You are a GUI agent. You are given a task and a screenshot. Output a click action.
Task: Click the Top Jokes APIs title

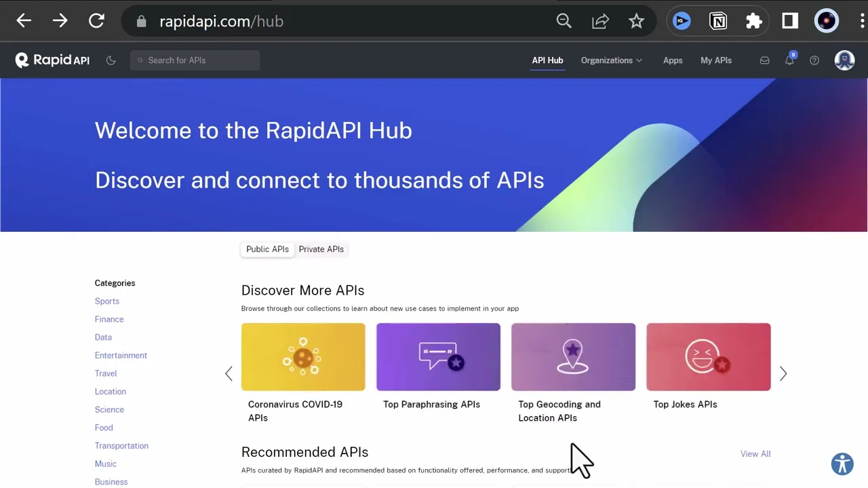[x=685, y=404]
